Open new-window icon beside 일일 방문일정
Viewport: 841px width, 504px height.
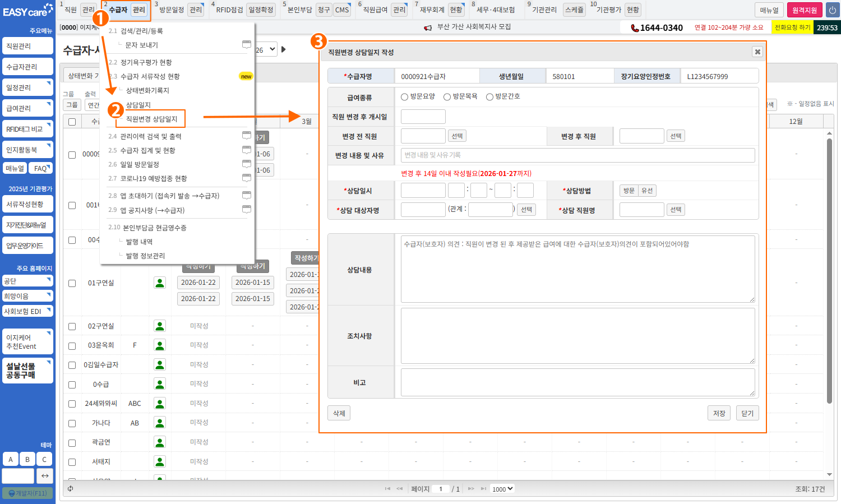pyautogui.click(x=246, y=164)
